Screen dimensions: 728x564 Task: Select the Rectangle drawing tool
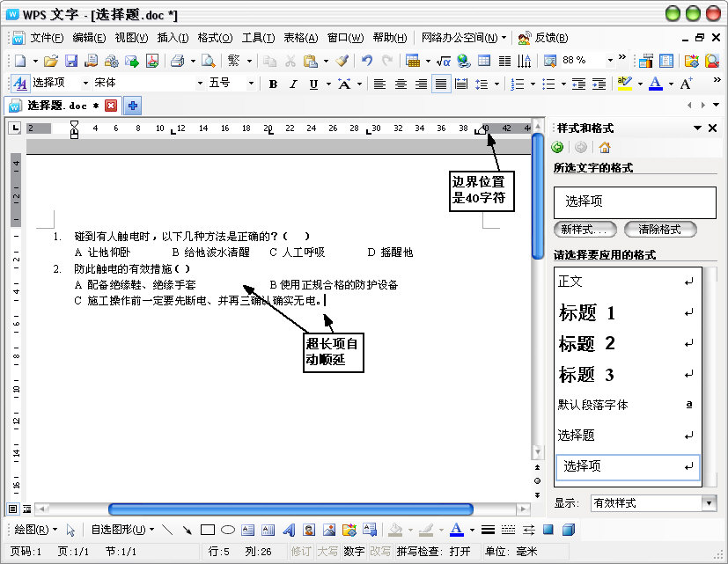click(207, 529)
